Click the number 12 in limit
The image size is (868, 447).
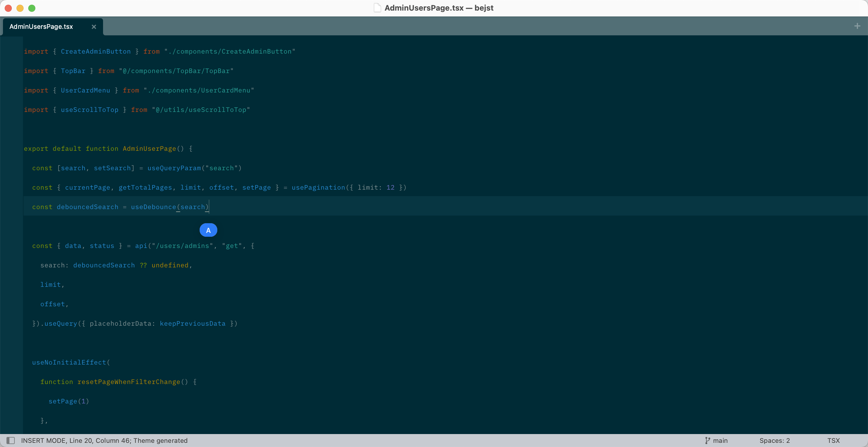(390, 188)
